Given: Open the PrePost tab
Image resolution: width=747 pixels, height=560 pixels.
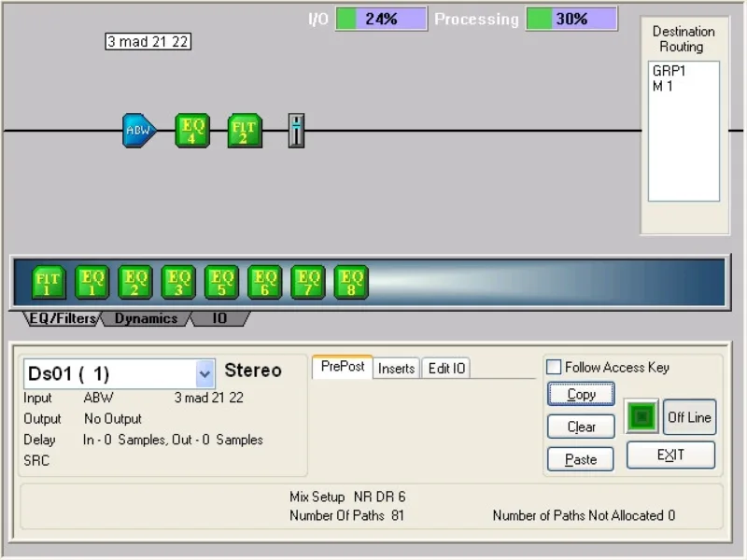Looking at the screenshot, I should click(x=343, y=367).
